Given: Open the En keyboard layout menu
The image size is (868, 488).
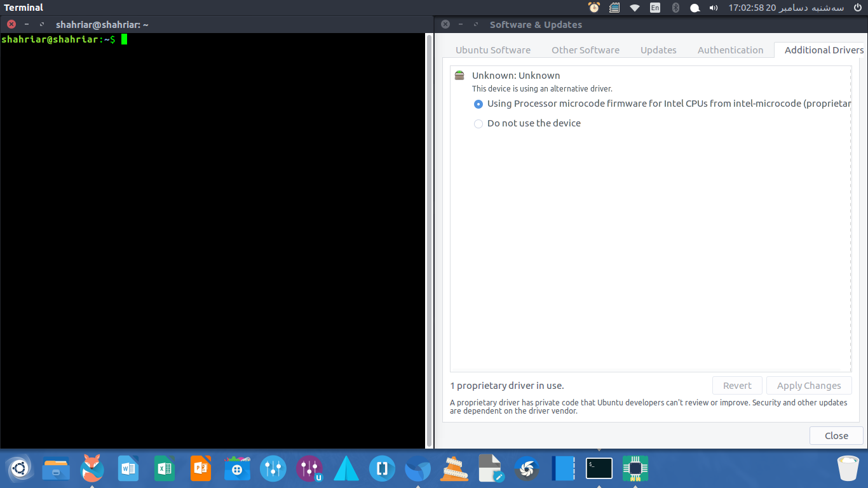Looking at the screenshot, I should click(654, 8).
